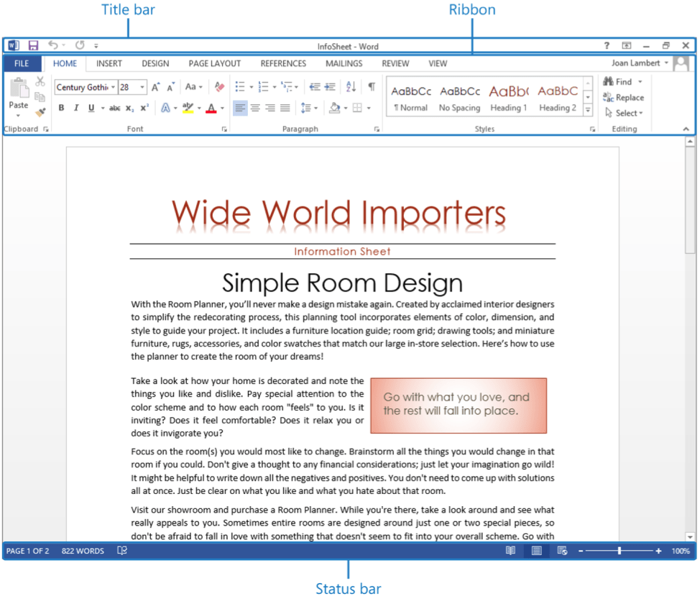Switch to the REVIEW tab

click(x=395, y=63)
